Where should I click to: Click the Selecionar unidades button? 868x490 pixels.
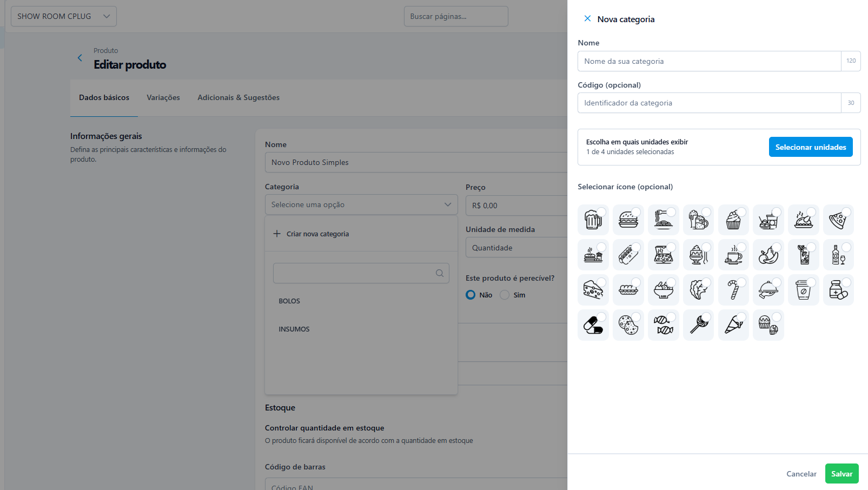point(810,147)
